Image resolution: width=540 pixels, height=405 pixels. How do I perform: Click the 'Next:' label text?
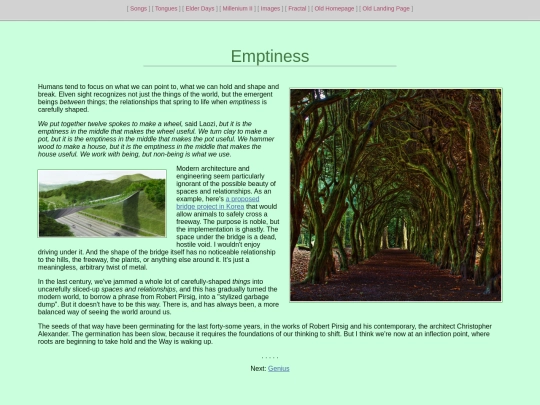pos(258,368)
